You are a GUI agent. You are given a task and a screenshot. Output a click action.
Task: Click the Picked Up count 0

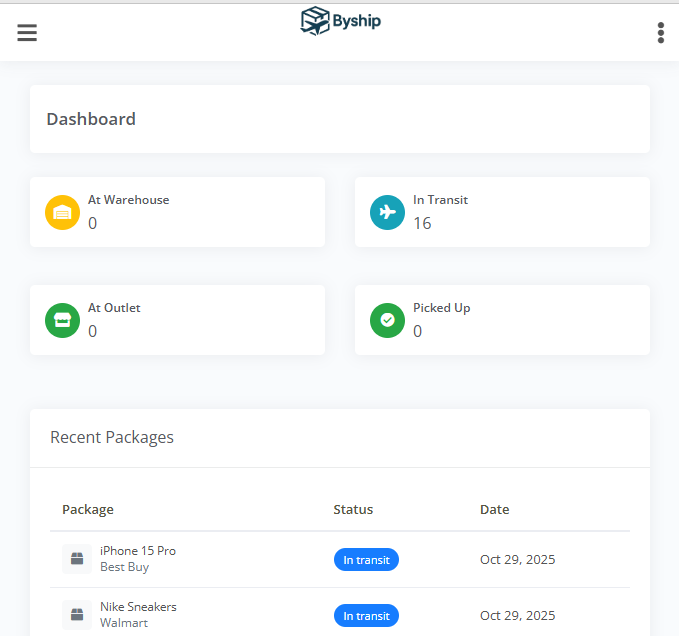pos(417,331)
